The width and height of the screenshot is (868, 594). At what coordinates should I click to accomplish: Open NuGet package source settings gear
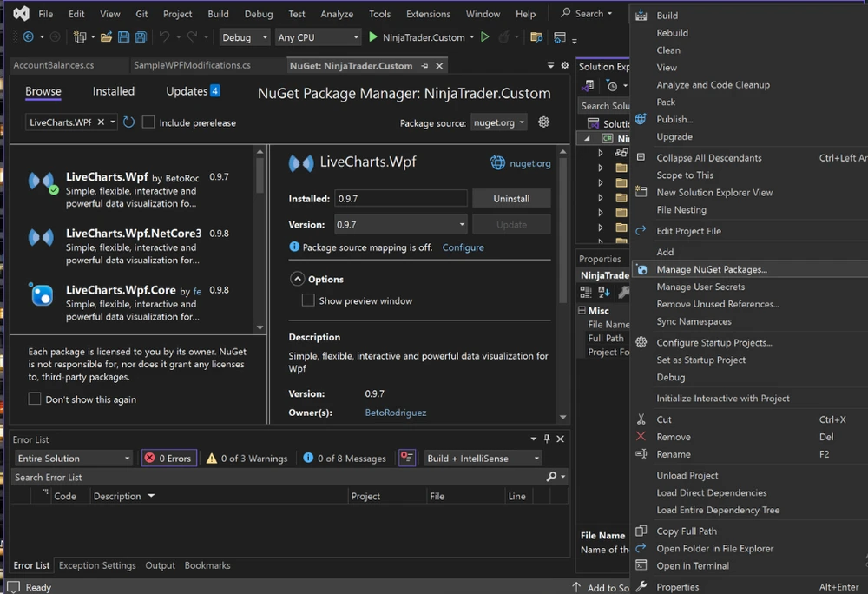coord(543,122)
